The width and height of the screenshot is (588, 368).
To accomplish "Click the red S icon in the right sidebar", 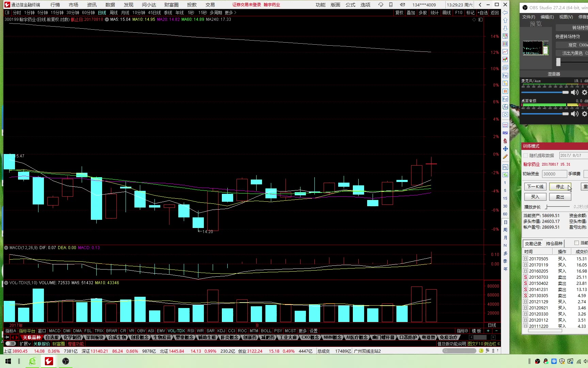I will click(x=505, y=141).
